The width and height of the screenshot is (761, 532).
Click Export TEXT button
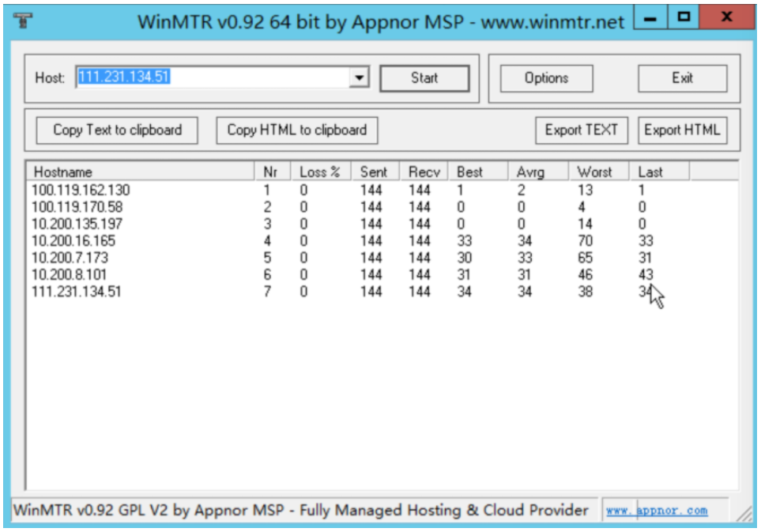coord(582,130)
